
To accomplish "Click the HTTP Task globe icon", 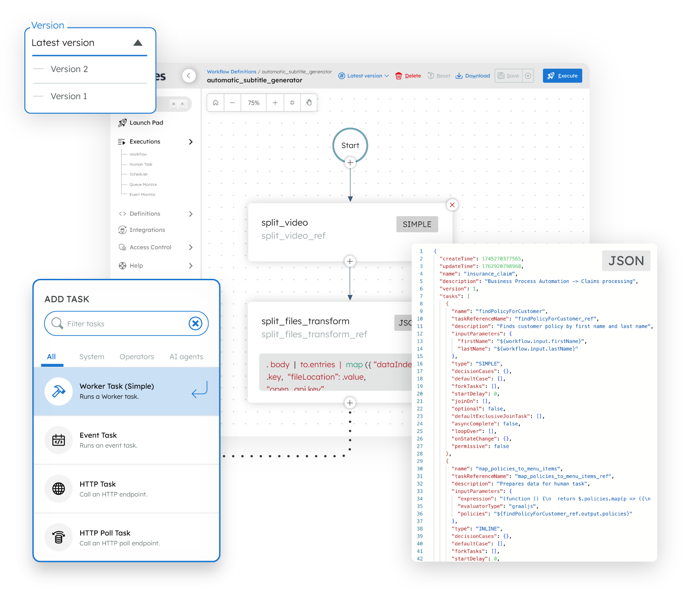I will tap(58, 489).
